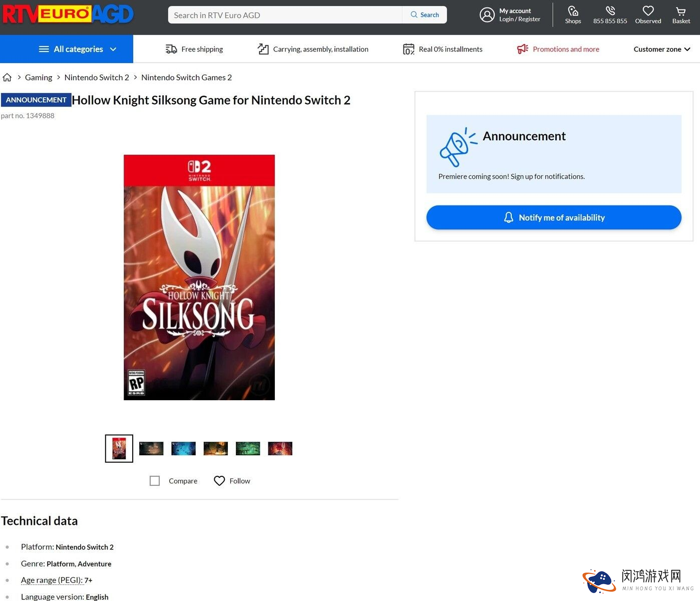The height and width of the screenshot is (601, 700).
Task: Select the second gallery screenshot thumbnail
Action: [151, 448]
